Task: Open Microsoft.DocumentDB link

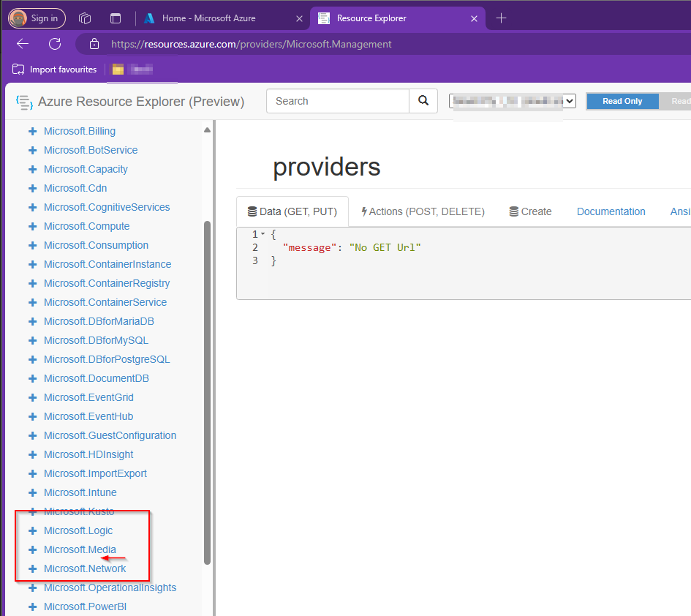Action: click(96, 378)
